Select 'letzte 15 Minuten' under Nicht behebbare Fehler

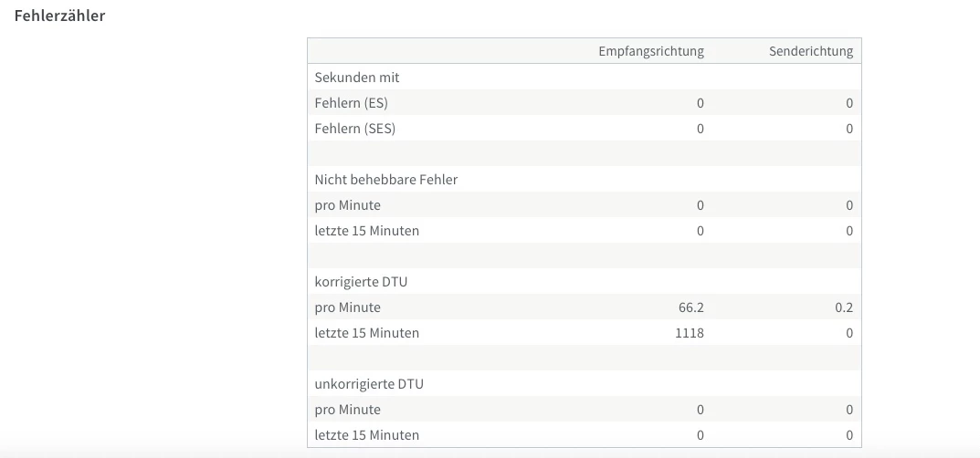[x=366, y=231]
